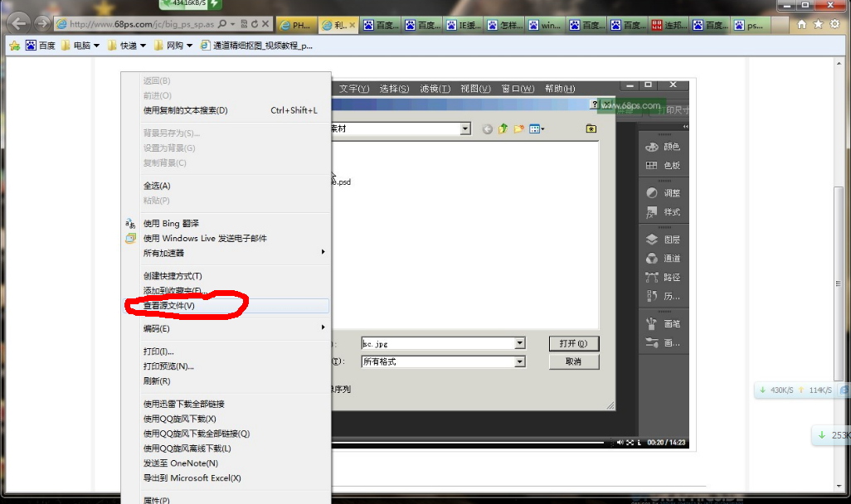
Task: Choose 打印预览(N)... menu entry
Action: pyautogui.click(x=227, y=366)
